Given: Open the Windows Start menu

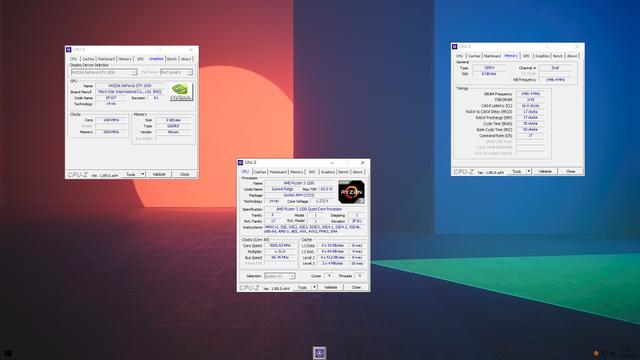Looking at the screenshot, I should (x=7, y=353).
